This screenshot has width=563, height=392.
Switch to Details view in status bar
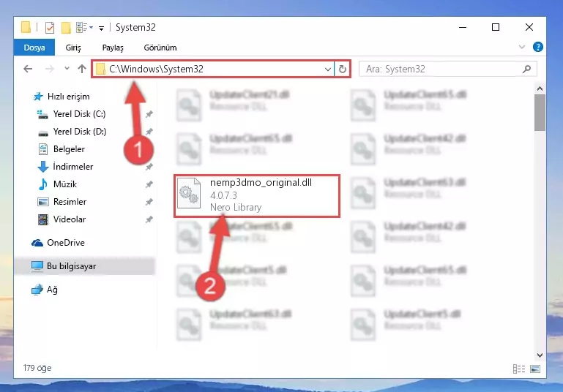click(519, 369)
